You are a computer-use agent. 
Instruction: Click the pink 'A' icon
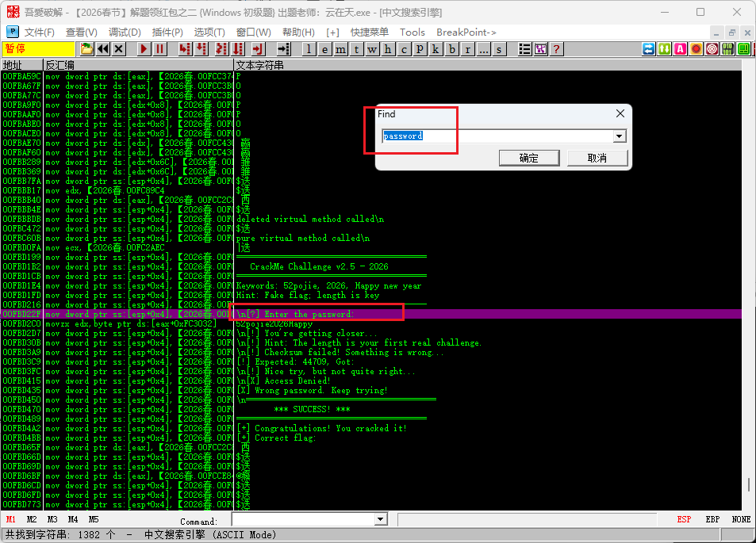click(681, 49)
